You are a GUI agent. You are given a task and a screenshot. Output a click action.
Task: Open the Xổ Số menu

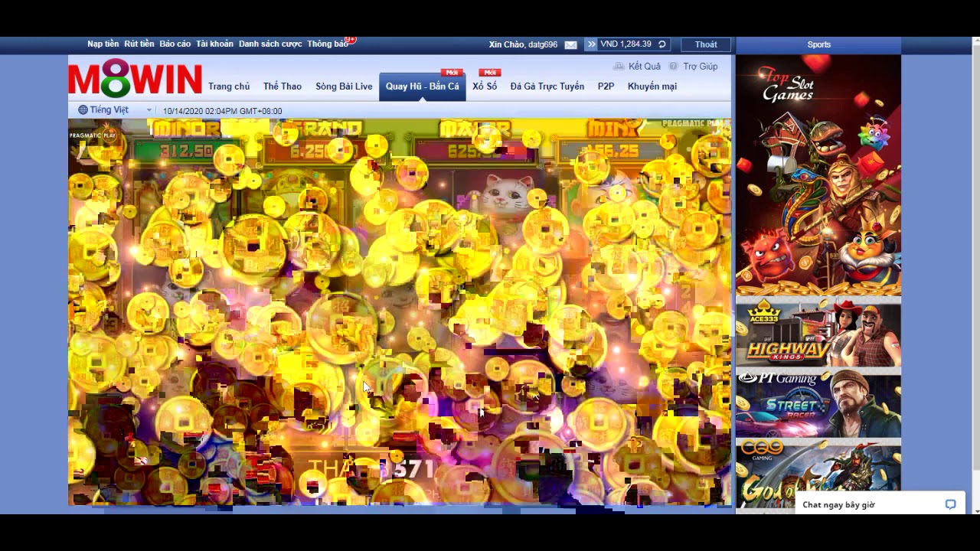coord(485,86)
